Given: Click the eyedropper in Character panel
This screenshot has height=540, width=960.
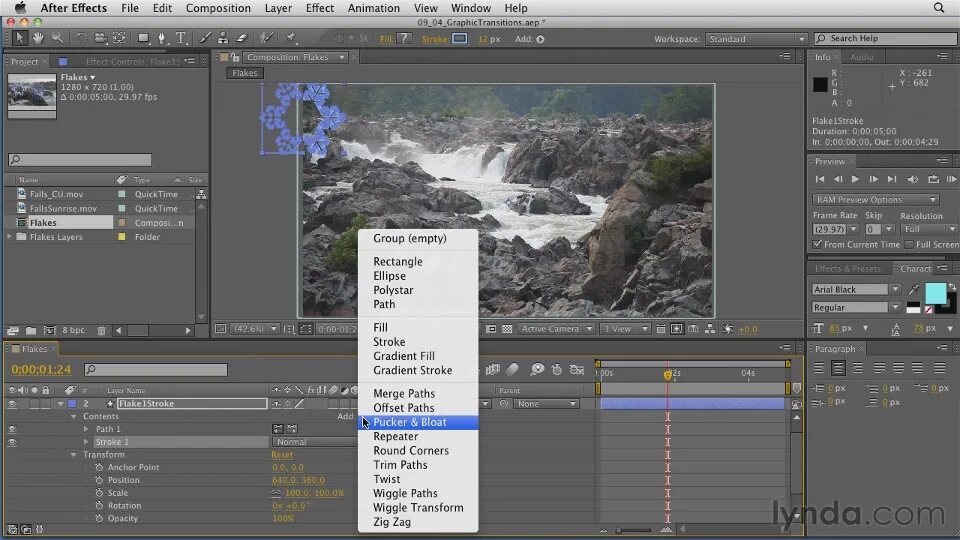Looking at the screenshot, I should tap(913, 289).
